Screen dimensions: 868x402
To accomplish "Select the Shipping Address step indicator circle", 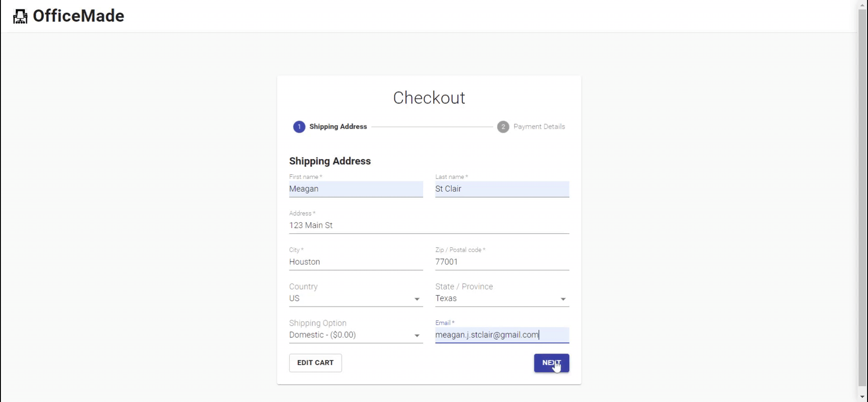I will pyautogui.click(x=299, y=127).
